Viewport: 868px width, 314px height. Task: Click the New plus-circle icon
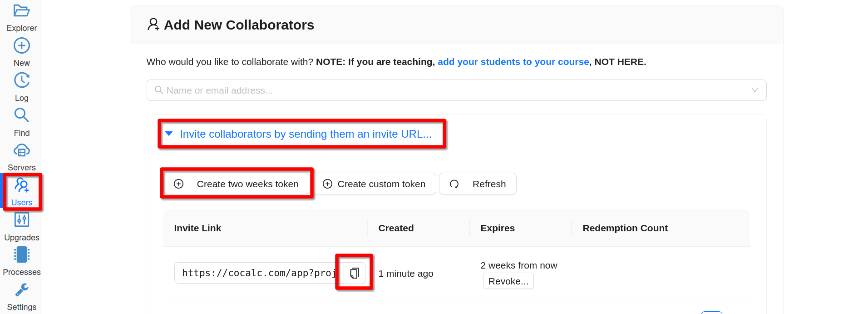[21, 46]
